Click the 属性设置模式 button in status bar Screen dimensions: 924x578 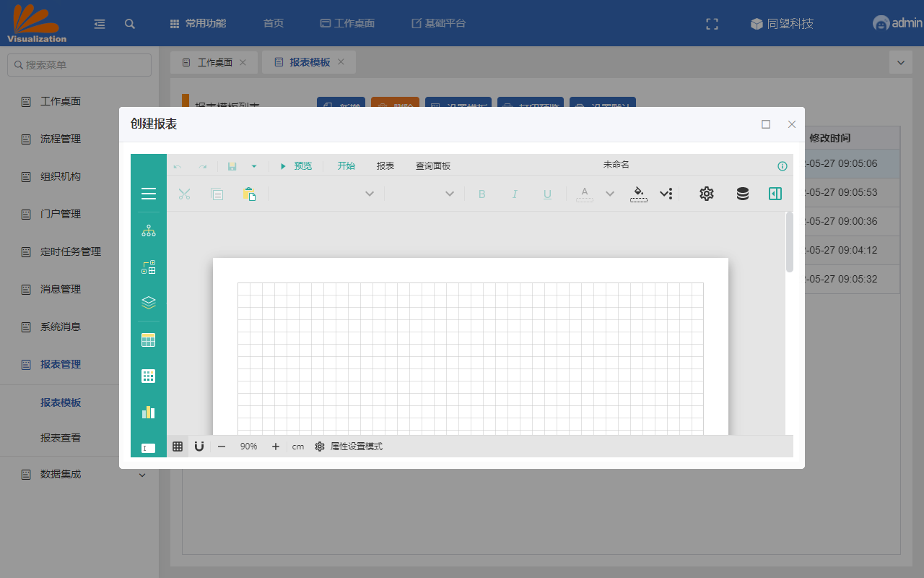pyautogui.click(x=349, y=447)
